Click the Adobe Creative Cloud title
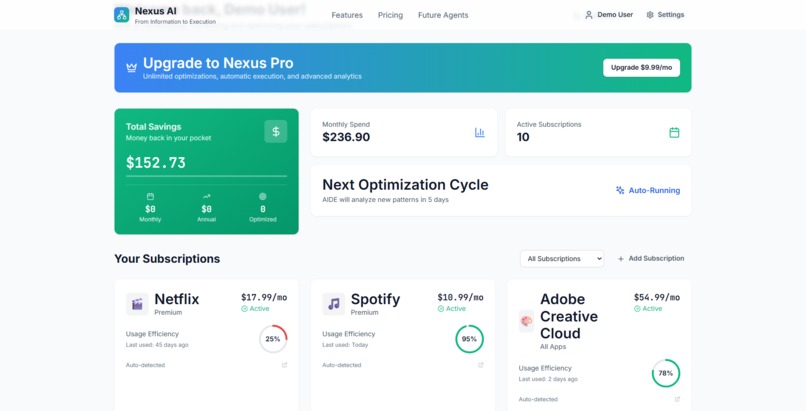This screenshot has width=806, height=411. point(569,316)
